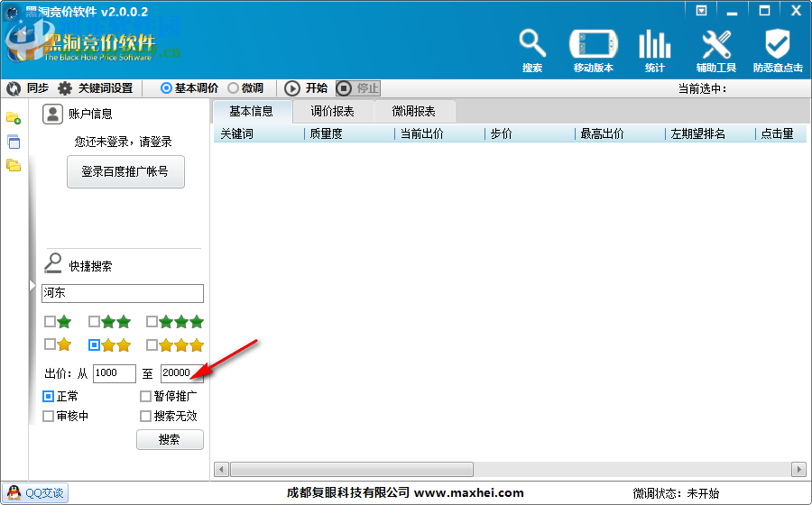Check the two green stars box

94,322
